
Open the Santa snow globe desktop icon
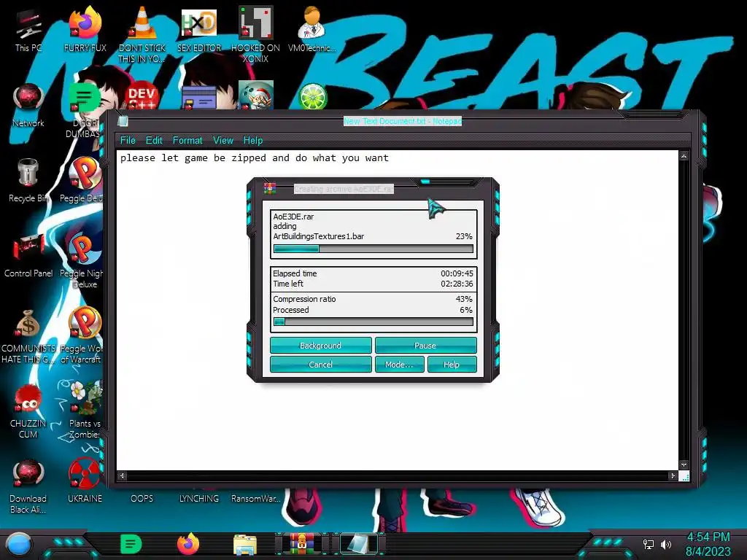pos(256,96)
